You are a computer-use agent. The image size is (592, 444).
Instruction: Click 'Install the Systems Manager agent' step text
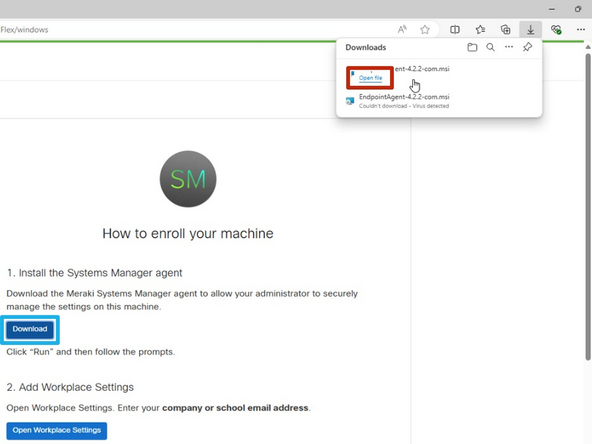[x=100, y=273]
